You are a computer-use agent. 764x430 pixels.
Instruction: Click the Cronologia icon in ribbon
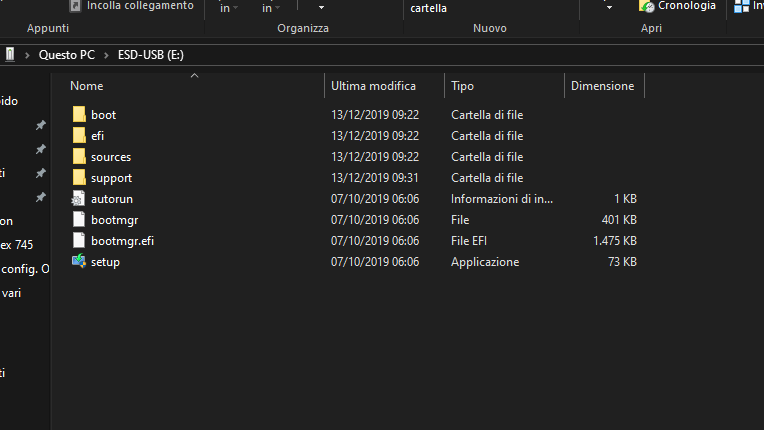647,6
